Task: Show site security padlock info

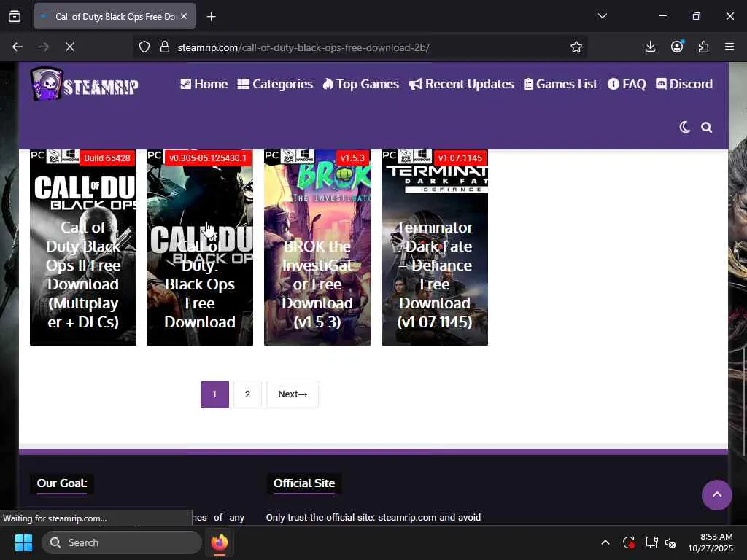Action: pyautogui.click(x=165, y=47)
